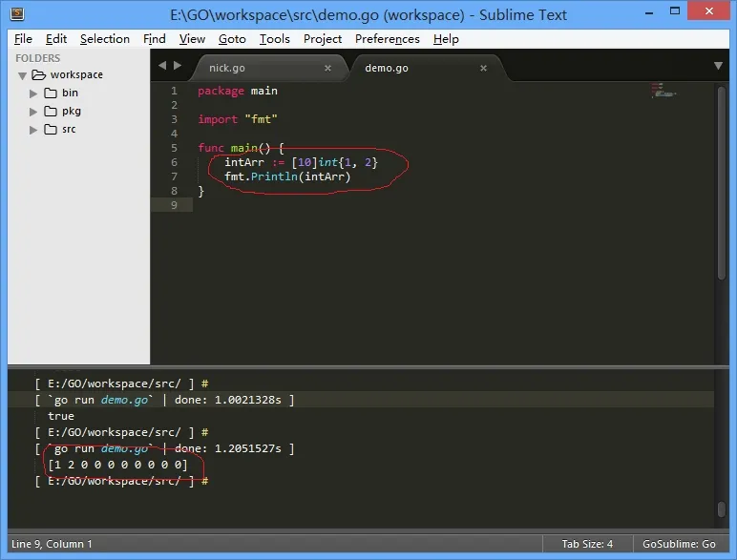Select the pkg folder name
Image resolution: width=737 pixels, height=560 pixels.
[72, 112]
